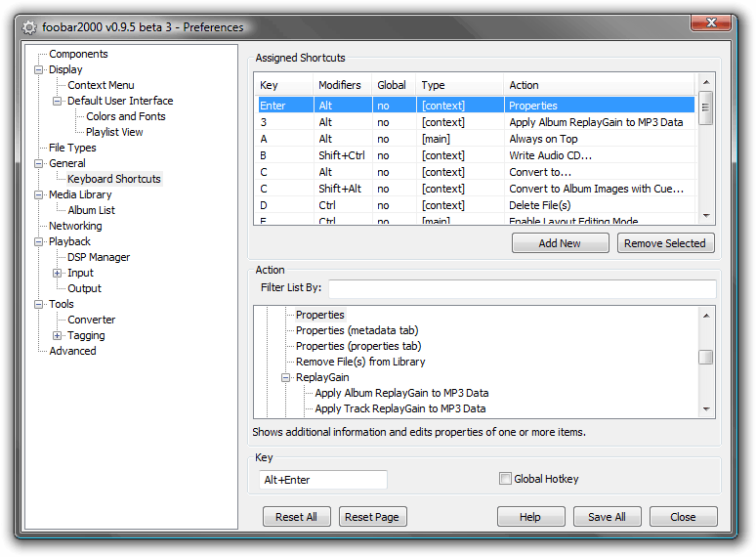This screenshot has height=557, width=756.
Task: Collapse the Display tree node
Action: [x=38, y=70]
